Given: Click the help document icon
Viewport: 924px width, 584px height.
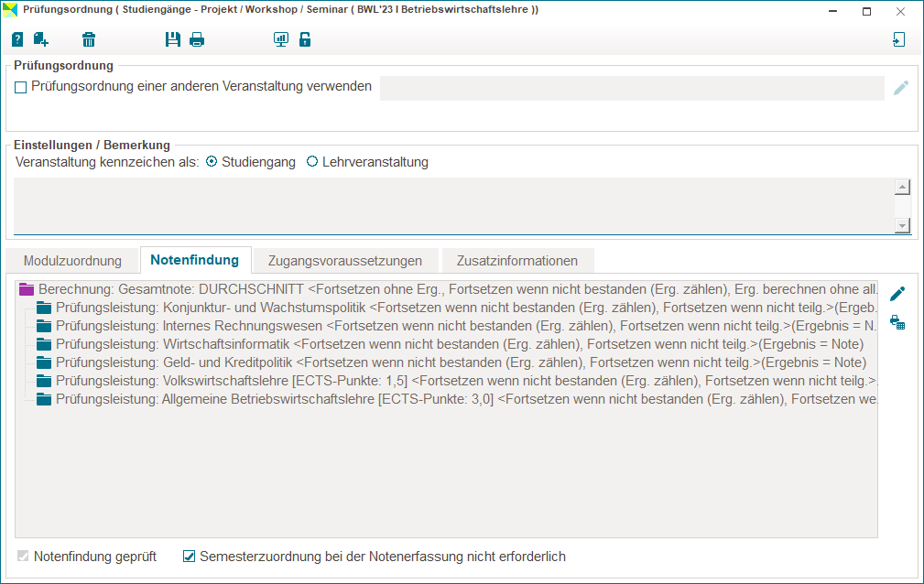Looking at the screenshot, I should [17, 39].
